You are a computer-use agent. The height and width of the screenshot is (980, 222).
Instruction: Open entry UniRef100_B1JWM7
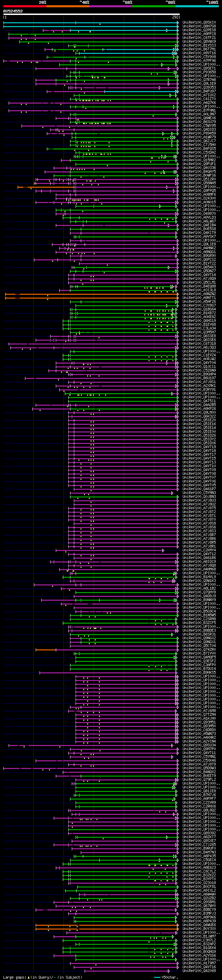(x=199, y=937)
